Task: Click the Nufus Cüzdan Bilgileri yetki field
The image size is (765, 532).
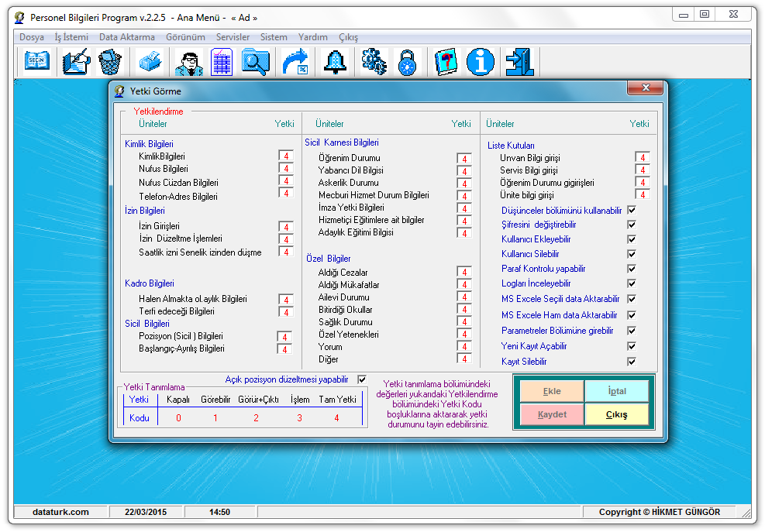Action: (x=286, y=181)
